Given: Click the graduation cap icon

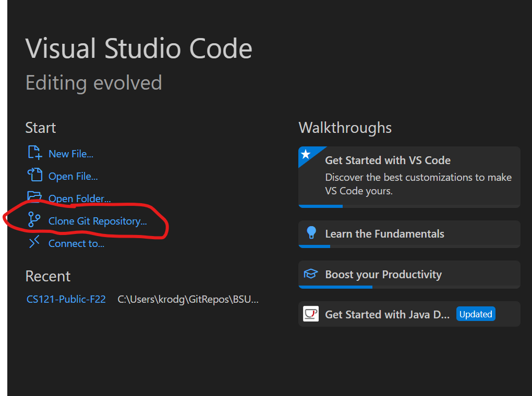Looking at the screenshot, I should tap(311, 274).
